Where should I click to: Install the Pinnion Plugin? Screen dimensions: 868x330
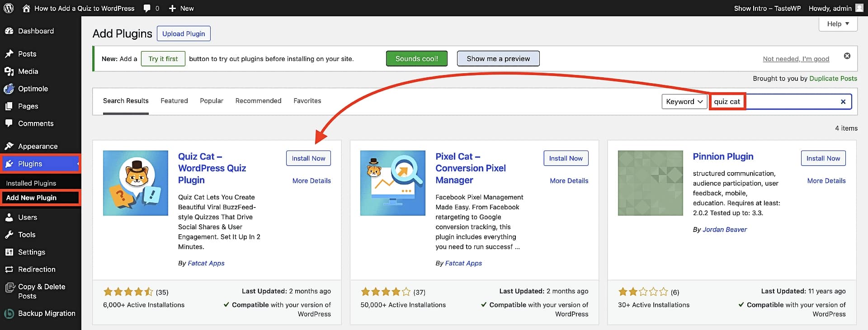tap(823, 158)
